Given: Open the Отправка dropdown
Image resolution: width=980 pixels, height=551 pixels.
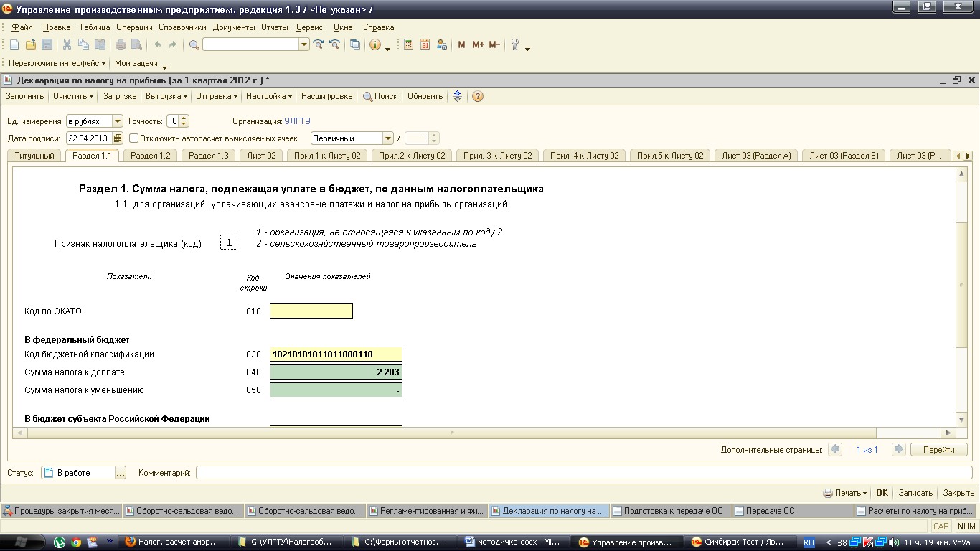Looking at the screenshot, I should [217, 96].
